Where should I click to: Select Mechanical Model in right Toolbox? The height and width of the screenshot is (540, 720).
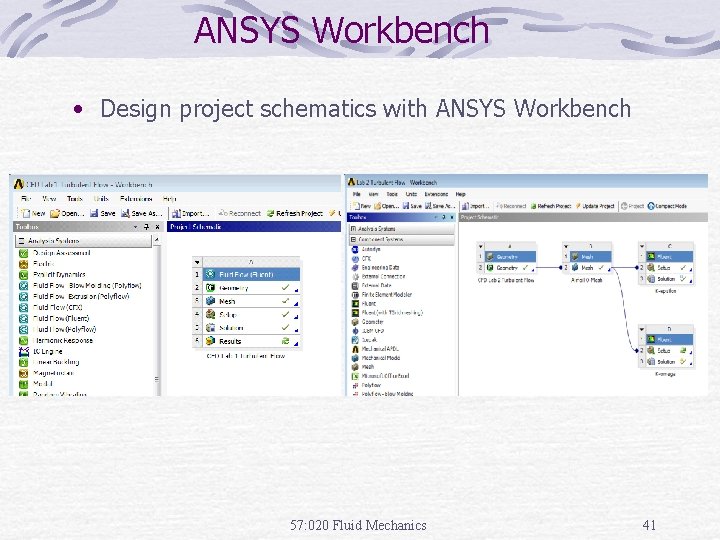point(376,358)
